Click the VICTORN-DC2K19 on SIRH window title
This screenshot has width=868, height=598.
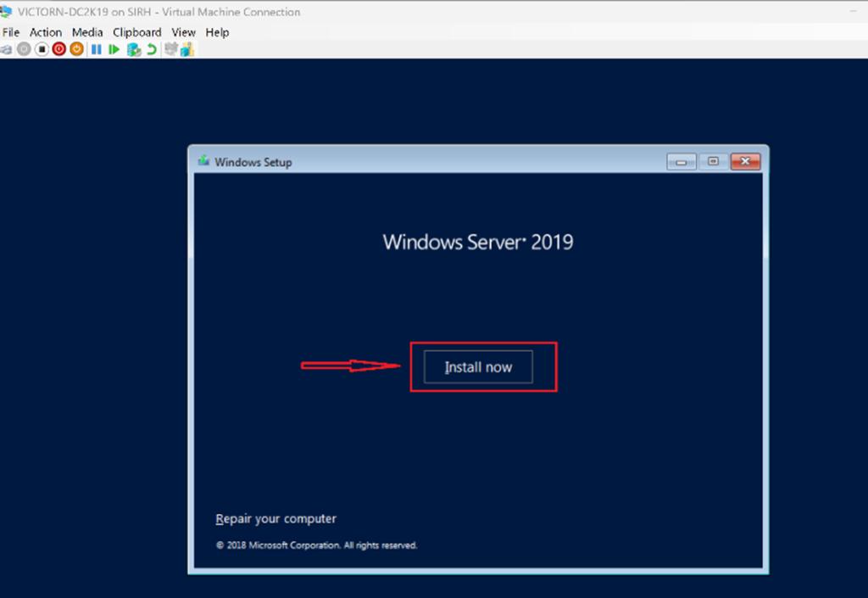(x=159, y=12)
